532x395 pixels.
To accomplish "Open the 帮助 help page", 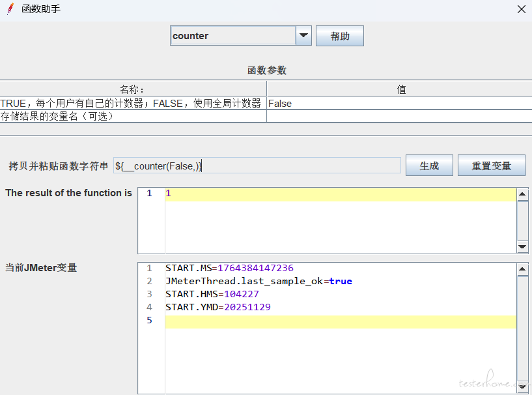I will (339, 37).
